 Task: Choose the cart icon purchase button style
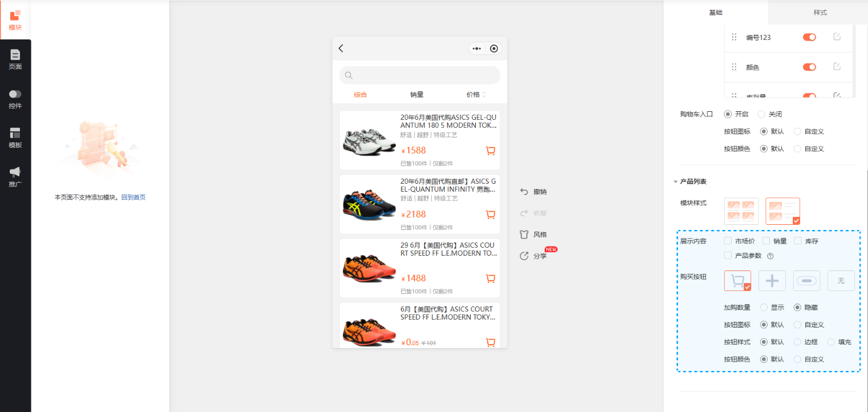coord(738,281)
